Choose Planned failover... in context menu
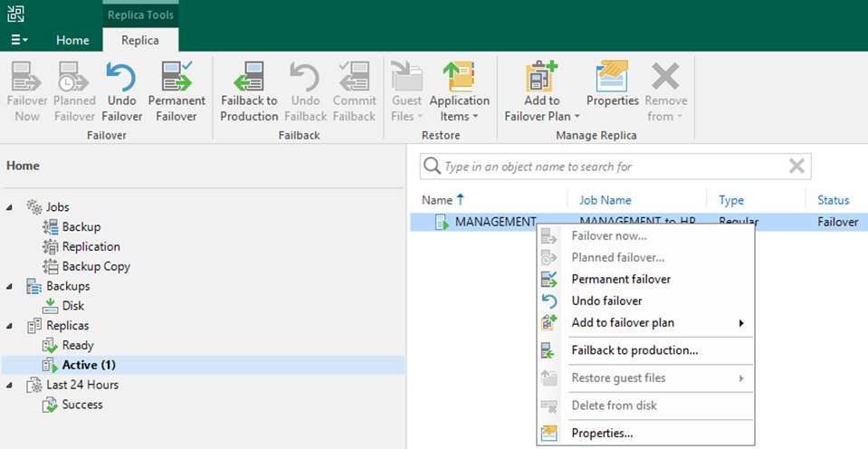The image size is (868, 449). coord(645,257)
